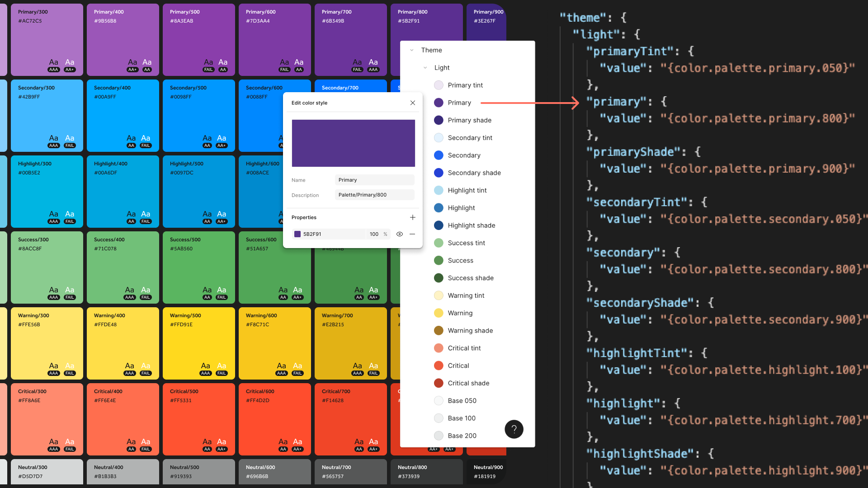Viewport: 868px width, 488px height.
Task: Click the "secondaryShade" key in JSON code
Action: coord(642,303)
